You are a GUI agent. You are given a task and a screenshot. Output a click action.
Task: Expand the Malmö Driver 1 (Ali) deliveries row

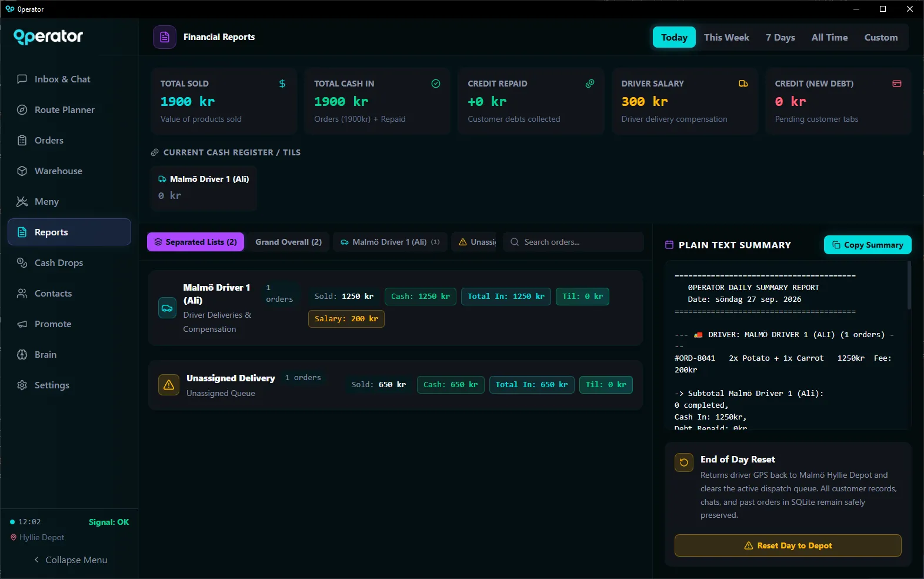pos(395,308)
